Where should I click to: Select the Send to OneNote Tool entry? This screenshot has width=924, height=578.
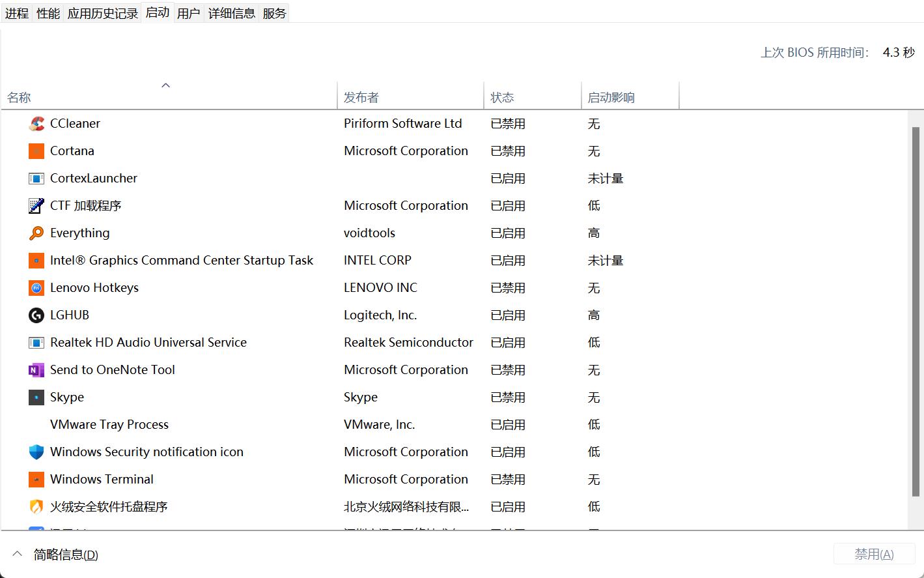(x=113, y=369)
